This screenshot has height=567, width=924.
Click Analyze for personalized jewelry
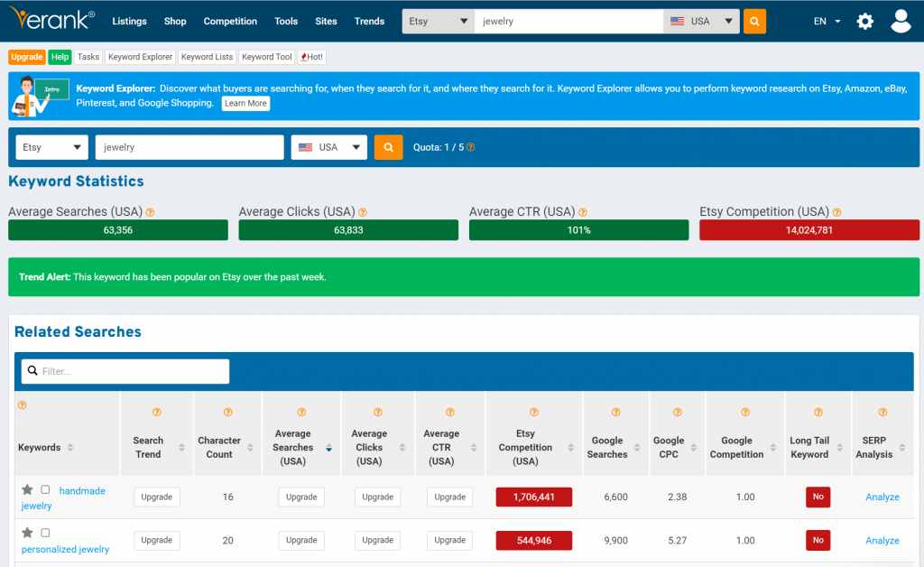(882, 541)
